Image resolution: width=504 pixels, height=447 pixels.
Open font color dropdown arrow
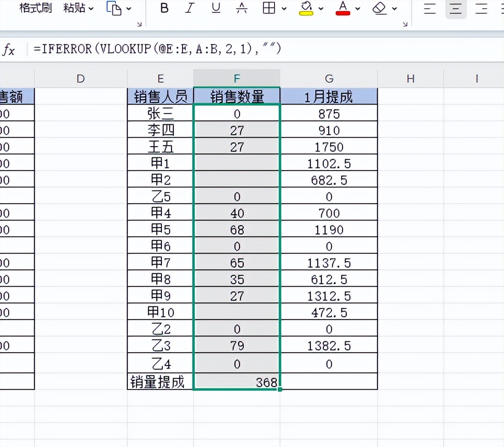[358, 9]
